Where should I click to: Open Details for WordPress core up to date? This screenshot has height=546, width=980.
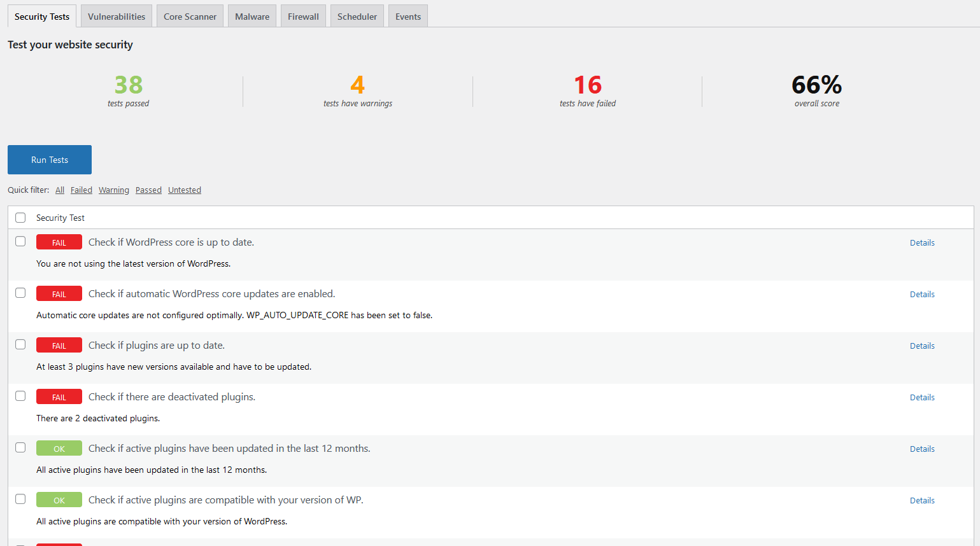[922, 243]
